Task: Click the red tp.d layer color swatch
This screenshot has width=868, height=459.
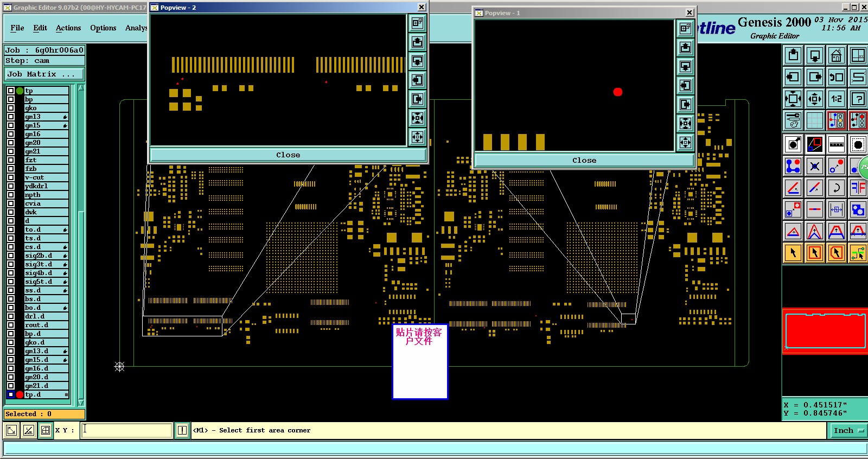Action: click(x=20, y=394)
